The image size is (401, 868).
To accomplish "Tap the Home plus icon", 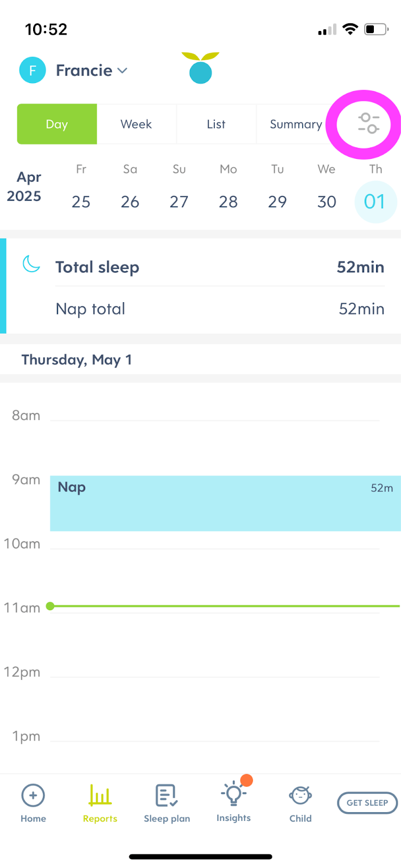I will click(33, 796).
